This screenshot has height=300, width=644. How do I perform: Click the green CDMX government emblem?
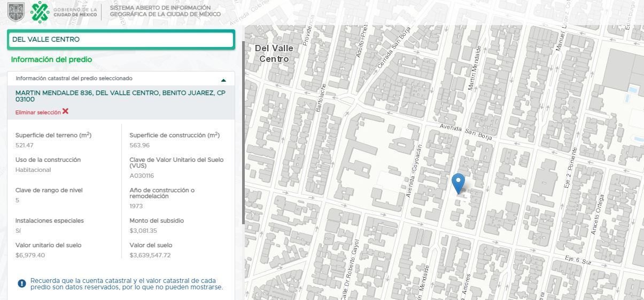point(40,11)
